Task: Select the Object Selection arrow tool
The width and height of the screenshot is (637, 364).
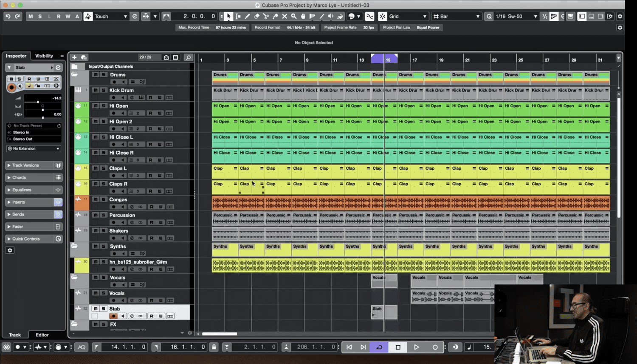Action: [228, 16]
